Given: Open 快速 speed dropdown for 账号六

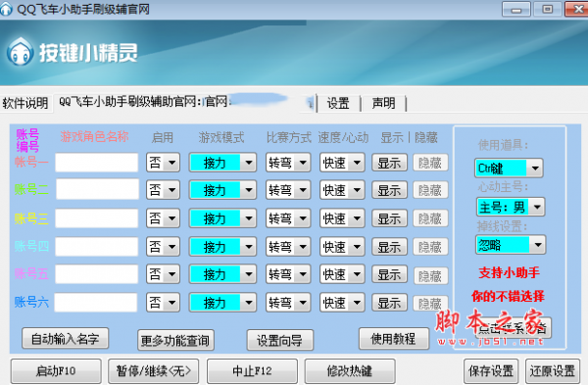Looking at the screenshot, I should 342,303.
